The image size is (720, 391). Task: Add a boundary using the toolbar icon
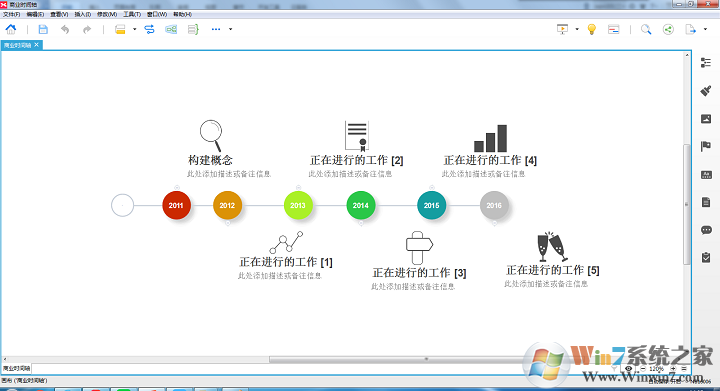pyautogui.click(x=171, y=29)
